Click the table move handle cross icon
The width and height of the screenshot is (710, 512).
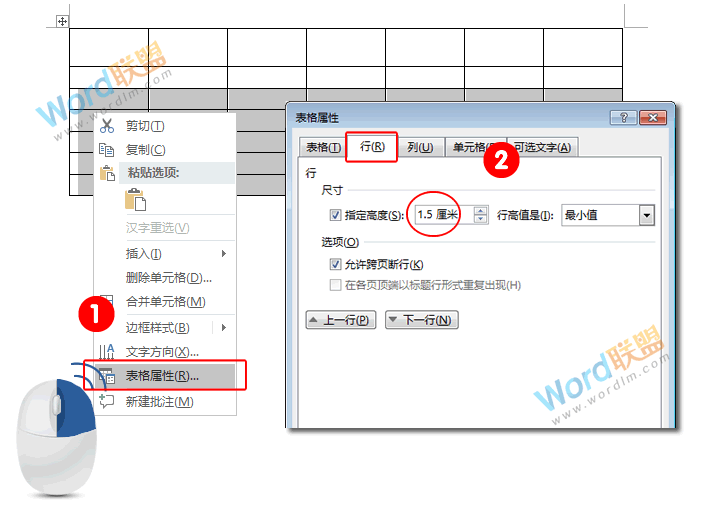pos(62,21)
